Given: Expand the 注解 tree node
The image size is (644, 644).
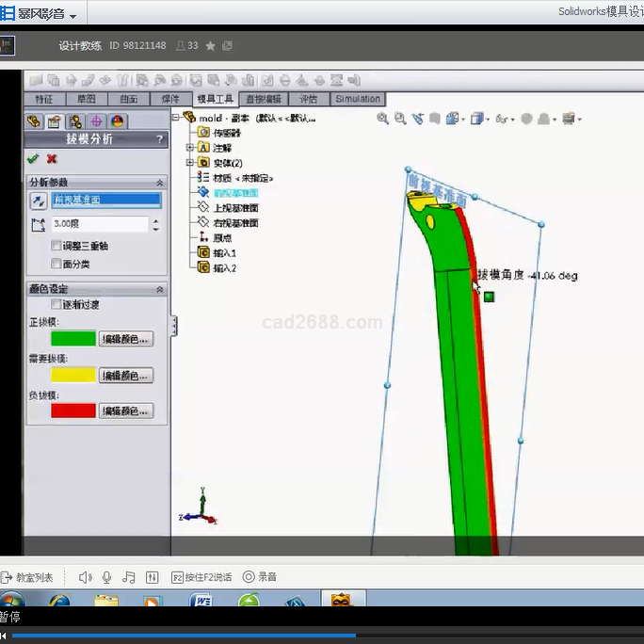Looking at the screenshot, I should pos(190,148).
